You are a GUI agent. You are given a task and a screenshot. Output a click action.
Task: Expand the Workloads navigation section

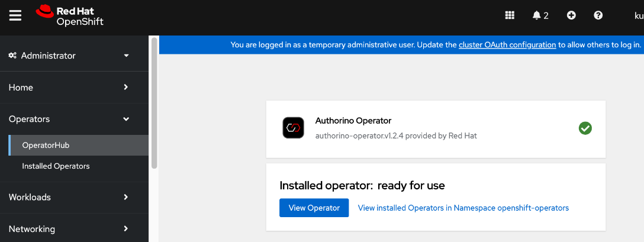click(x=74, y=197)
